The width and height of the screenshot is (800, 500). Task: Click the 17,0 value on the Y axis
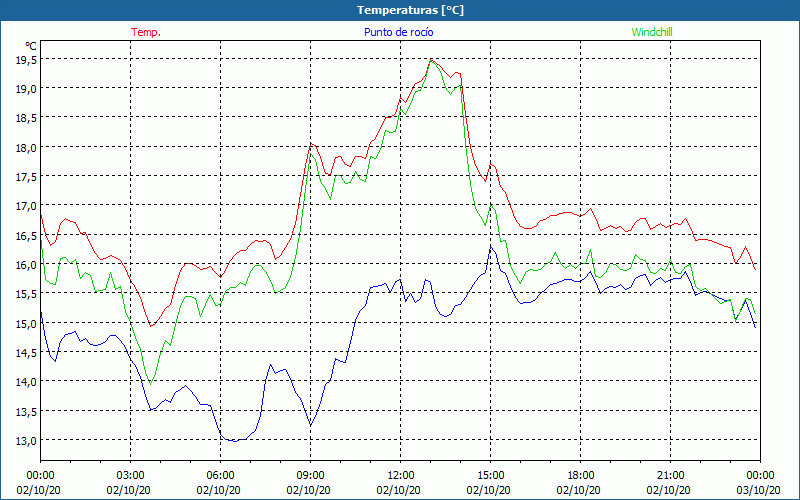pos(26,206)
